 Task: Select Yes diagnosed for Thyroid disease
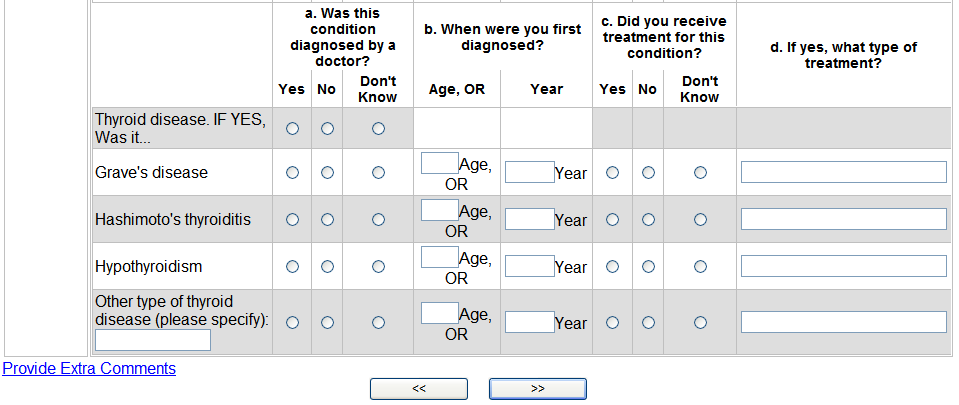[292, 129]
